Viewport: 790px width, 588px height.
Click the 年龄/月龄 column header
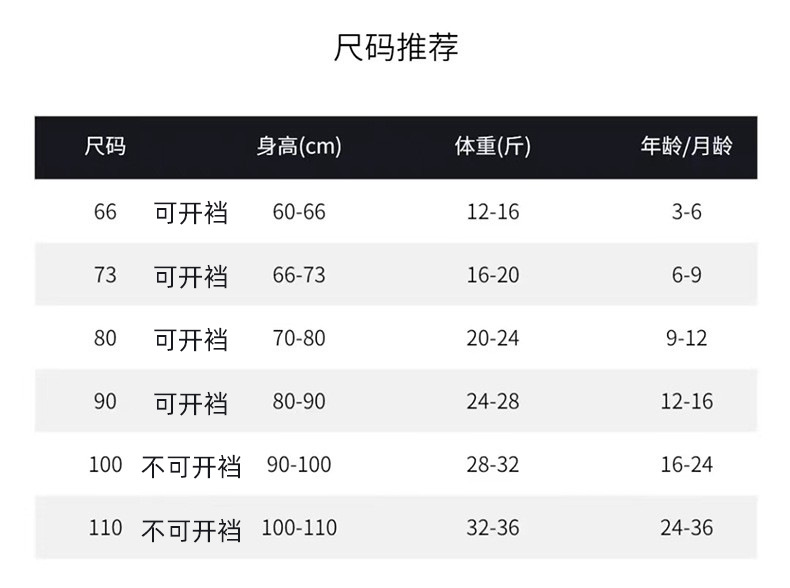[x=686, y=147]
